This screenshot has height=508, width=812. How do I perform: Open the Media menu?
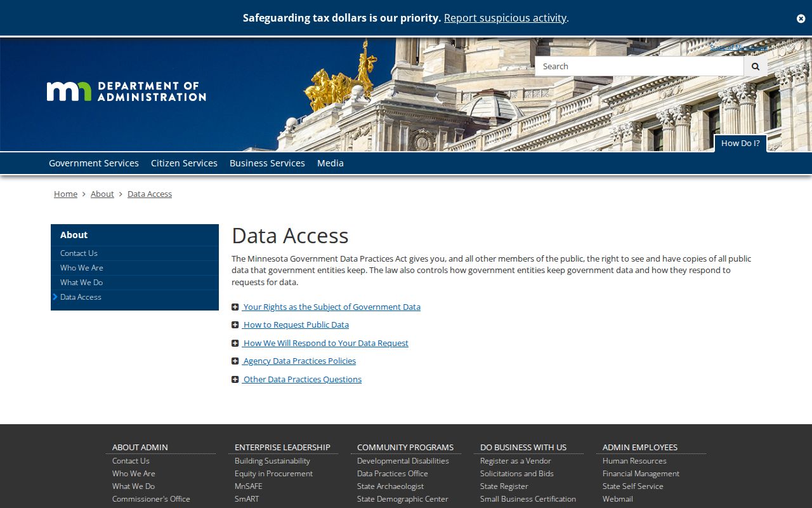[331, 163]
